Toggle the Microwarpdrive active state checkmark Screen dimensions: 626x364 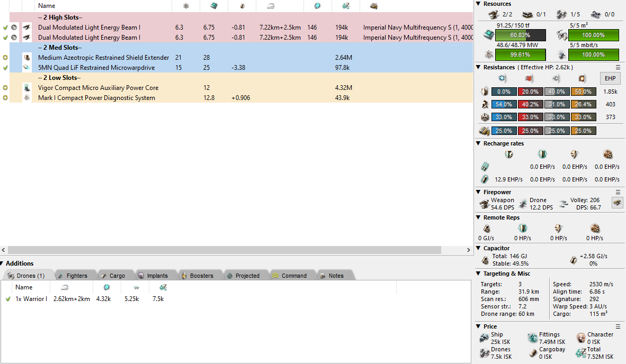click(x=5, y=68)
